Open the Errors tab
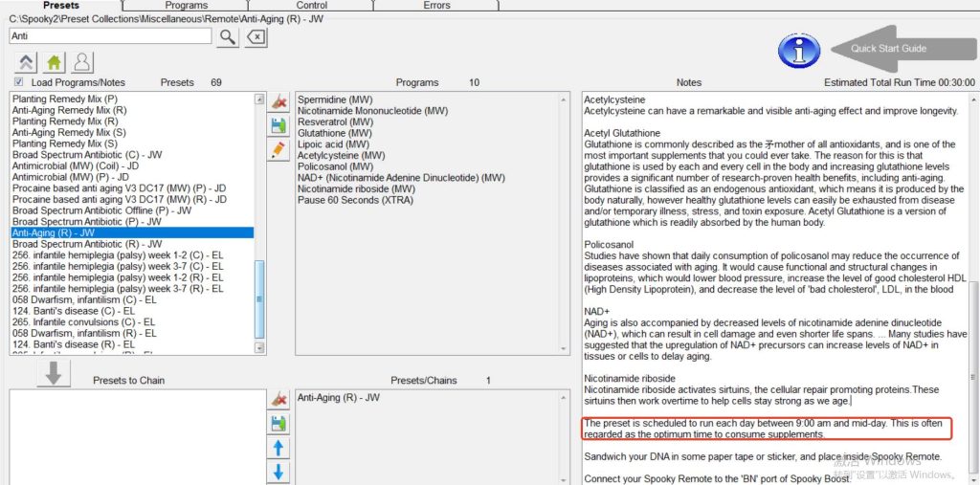 tap(436, 6)
